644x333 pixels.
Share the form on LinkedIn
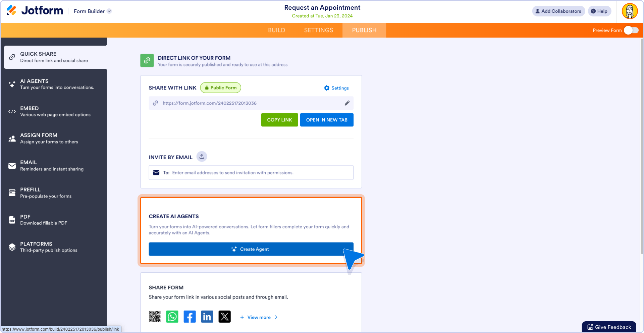pos(207,317)
